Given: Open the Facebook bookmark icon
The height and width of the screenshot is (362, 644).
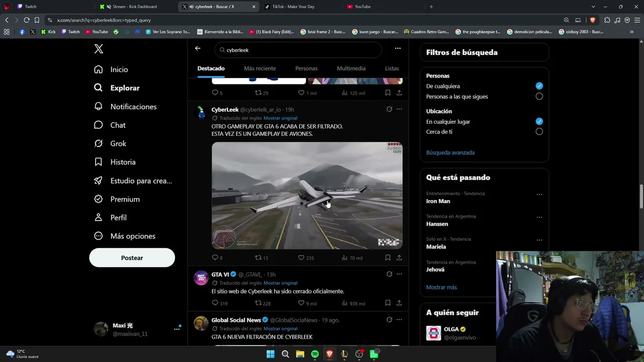Looking at the screenshot, I should click(x=22, y=32).
